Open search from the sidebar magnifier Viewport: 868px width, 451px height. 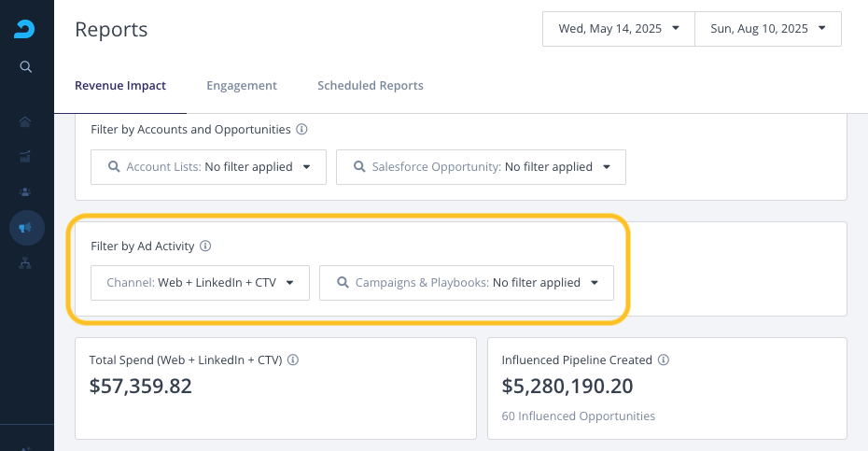pos(26,66)
